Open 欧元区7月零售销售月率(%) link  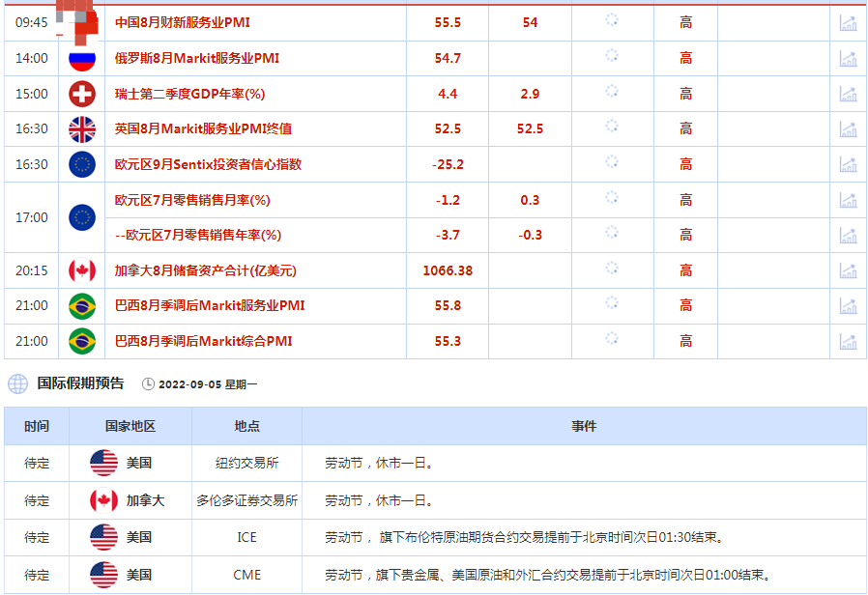(x=192, y=200)
